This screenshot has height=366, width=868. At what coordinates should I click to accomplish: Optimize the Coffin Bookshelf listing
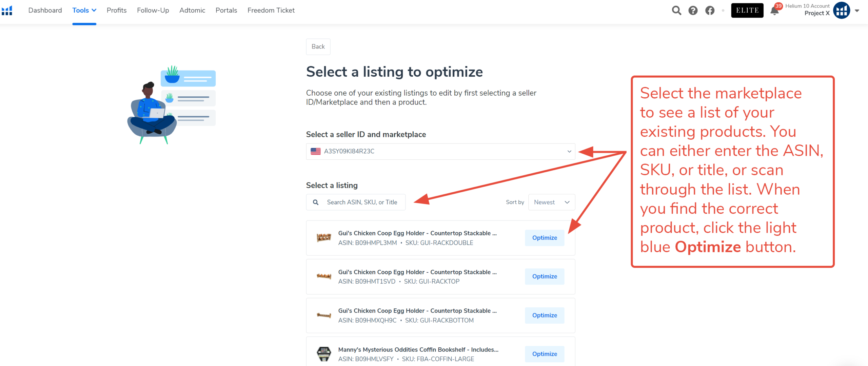(544, 354)
